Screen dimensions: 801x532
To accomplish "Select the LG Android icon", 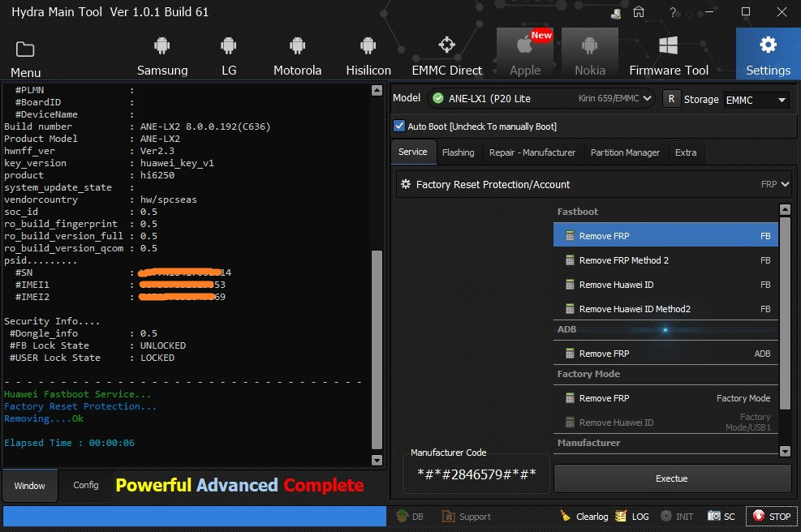I will coord(228,46).
